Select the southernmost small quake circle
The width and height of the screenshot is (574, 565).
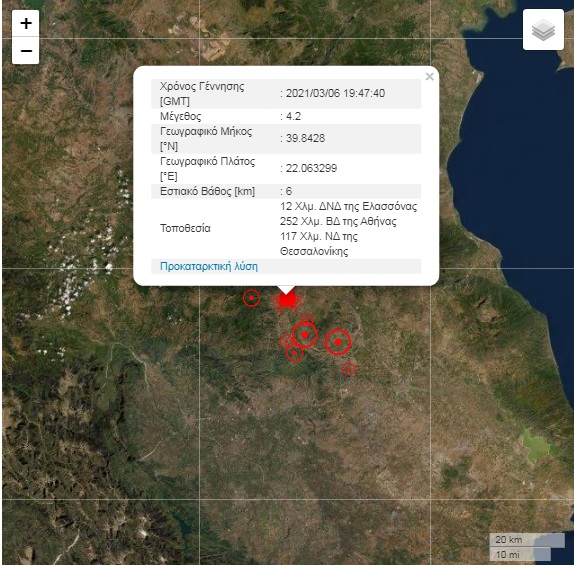(x=348, y=369)
